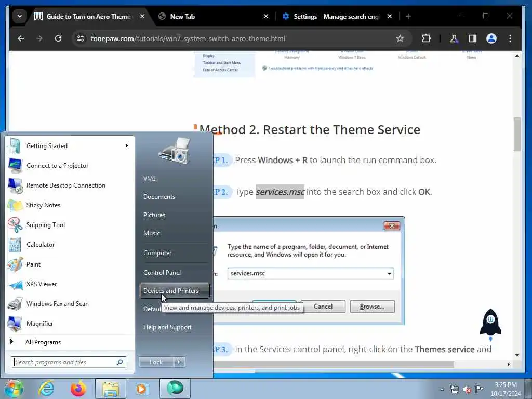Image resolution: width=532 pixels, height=399 pixels.
Task: Go back to previous page
Action: (x=21, y=38)
